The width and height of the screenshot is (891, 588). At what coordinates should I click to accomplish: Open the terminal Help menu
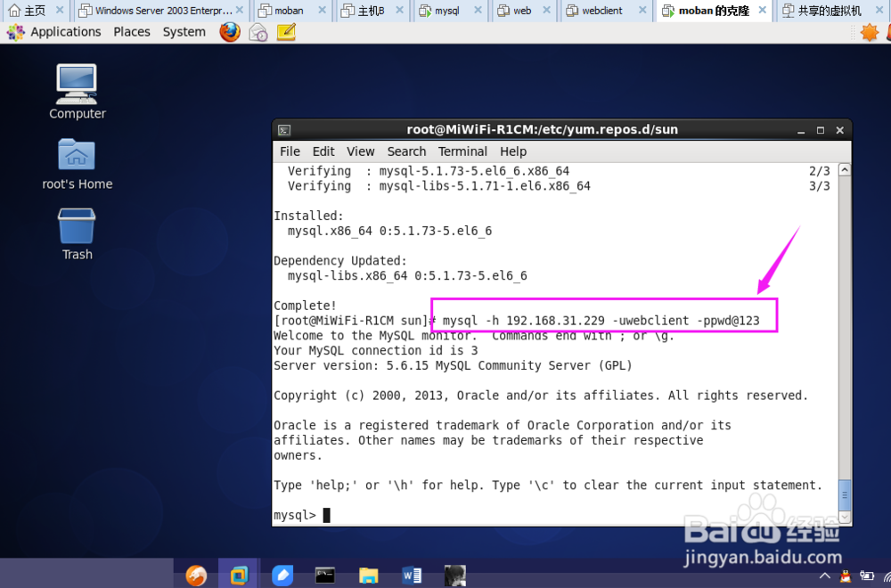(x=513, y=151)
